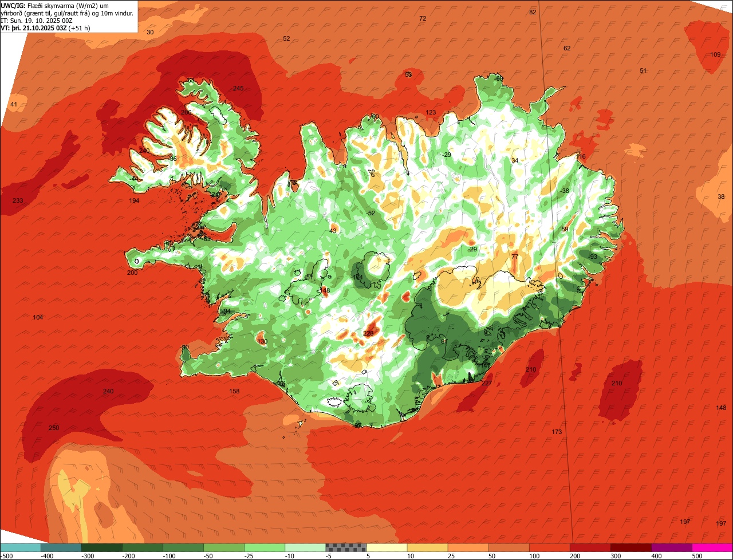Click the 266 value near the Westfjords
The image size is (733, 560).
(x=186, y=112)
